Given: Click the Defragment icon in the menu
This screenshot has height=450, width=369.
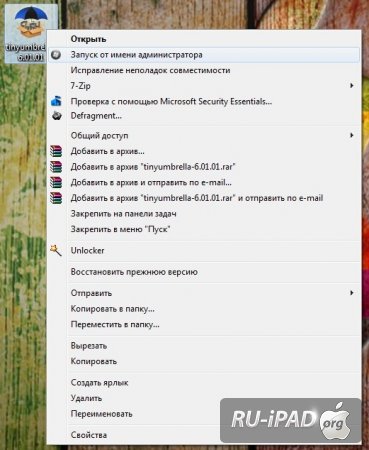Looking at the screenshot, I should click(x=57, y=116).
